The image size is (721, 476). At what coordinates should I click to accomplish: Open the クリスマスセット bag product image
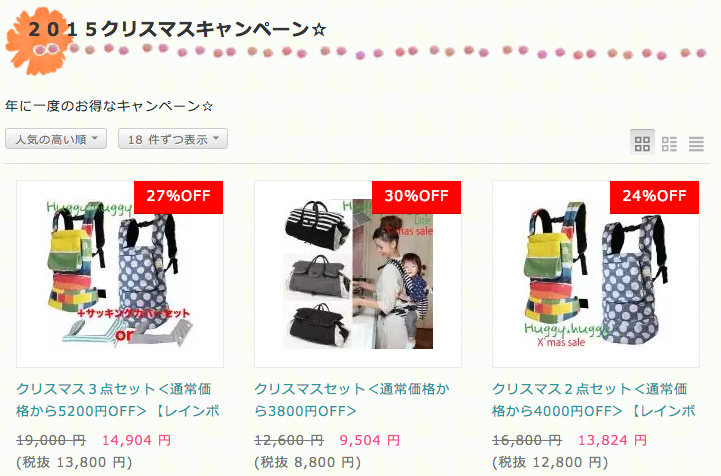tap(358, 274)
